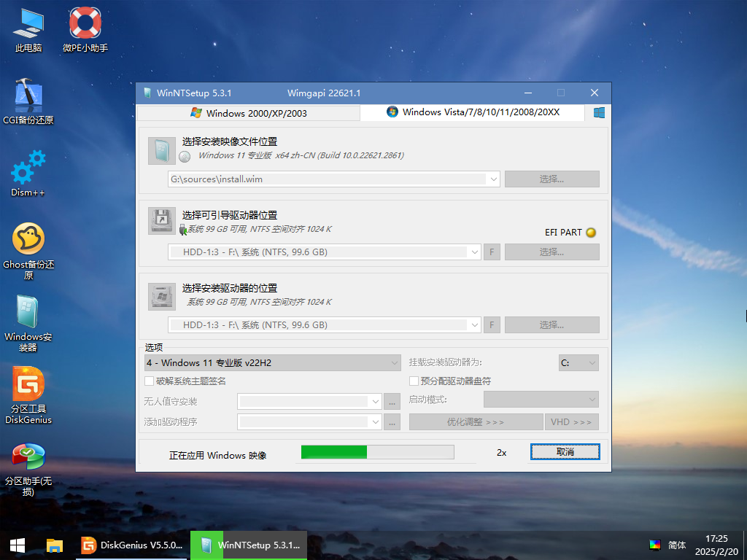747x560 pixels.
Task: Click 选择安装驱动器的位置 heading
Action: click(x=230, y=288)
